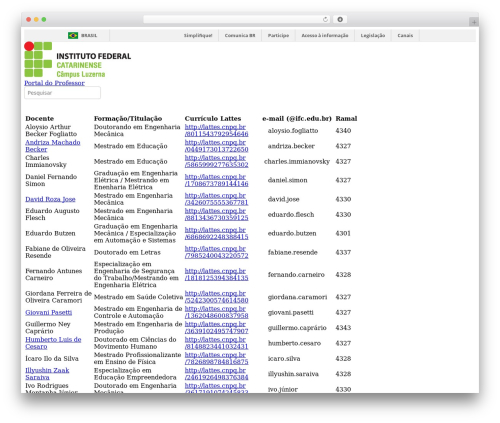
Task: Open David Roza Jose's Lattes link
Action: point(216,199)
